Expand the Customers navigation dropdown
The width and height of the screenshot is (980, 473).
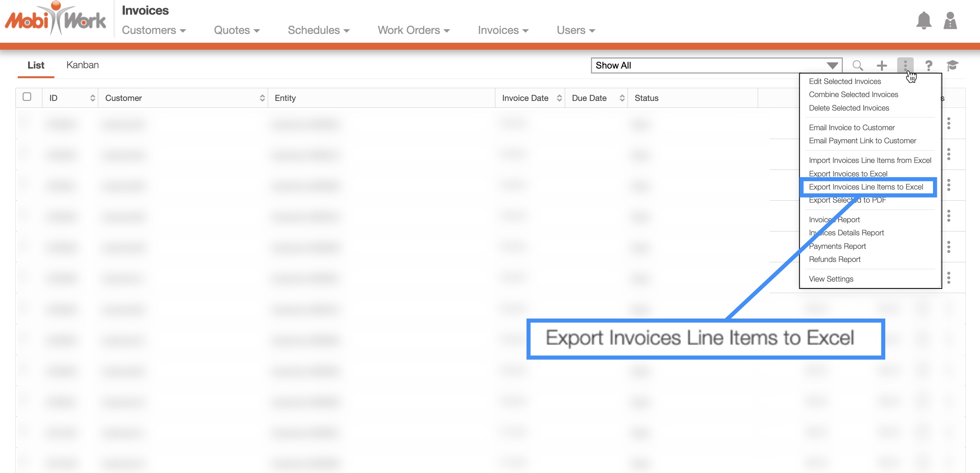click(x=154, y=30)
